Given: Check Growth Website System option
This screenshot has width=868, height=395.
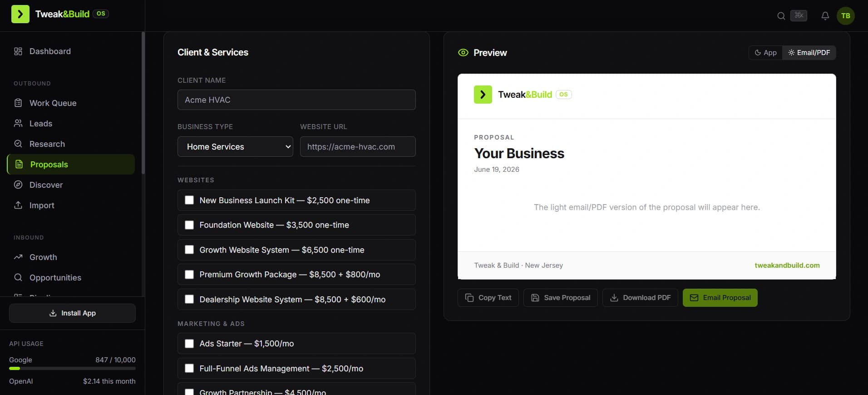Looking at the screenshot, I should [x=189, y=250].
